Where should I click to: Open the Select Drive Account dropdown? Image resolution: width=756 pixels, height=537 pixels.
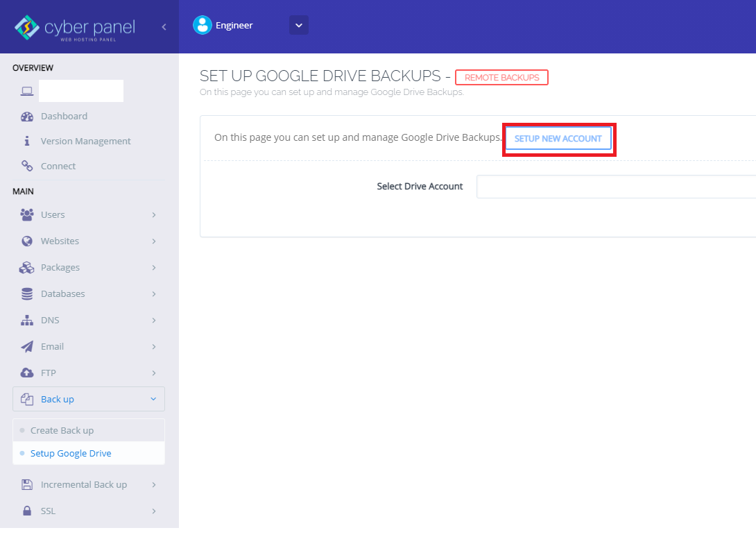pos(616,187)
